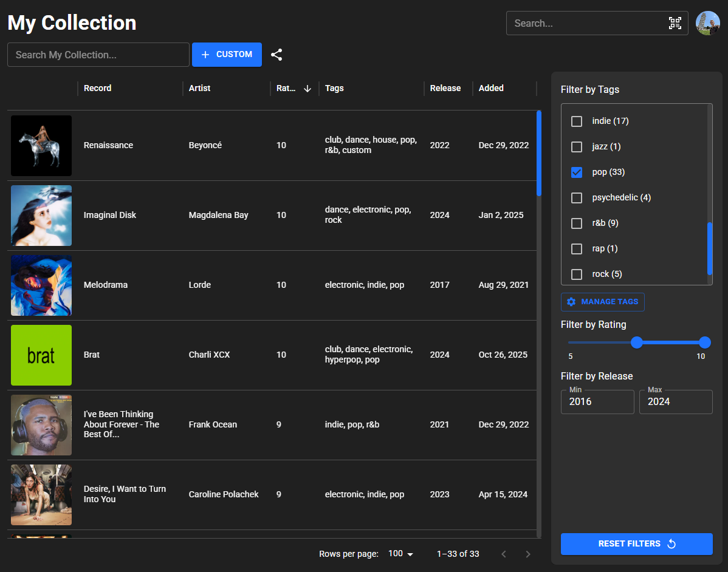The image size is (728, 572).
Task: Open the Rows per page dropdown
Action: pos(400,554)
